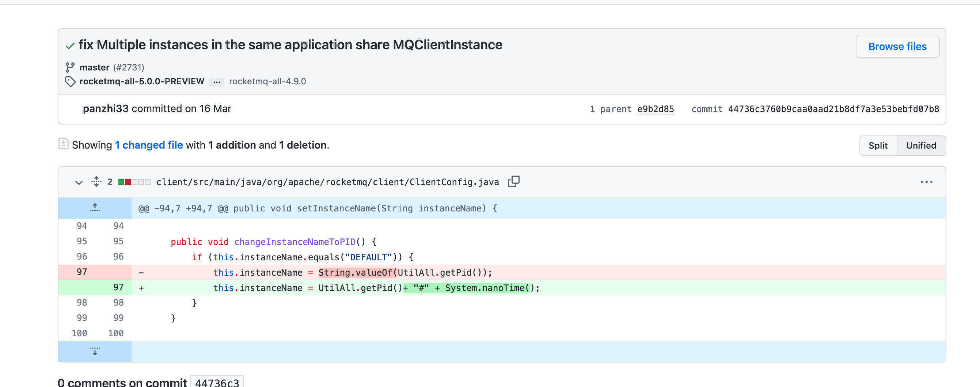Click line number 97 of deleted line
Viewport: 980px width, 387px height.
pos(82,272)
